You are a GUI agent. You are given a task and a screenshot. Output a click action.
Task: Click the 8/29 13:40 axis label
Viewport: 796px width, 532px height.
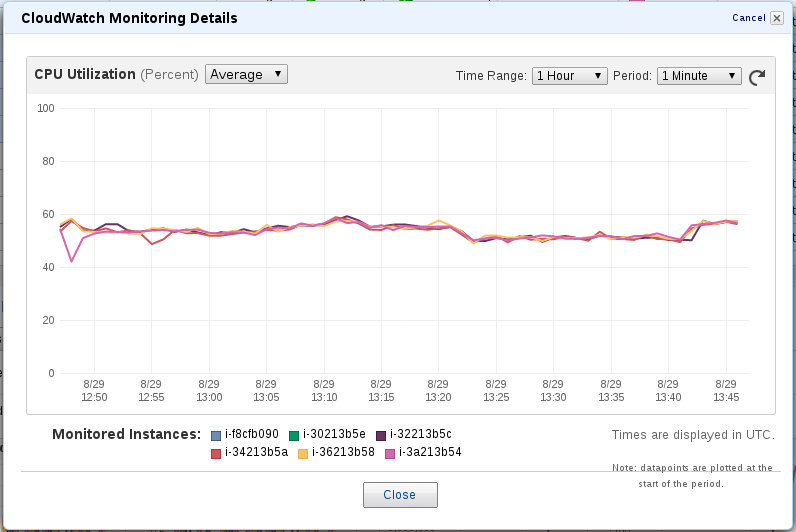tap(668, 390)
